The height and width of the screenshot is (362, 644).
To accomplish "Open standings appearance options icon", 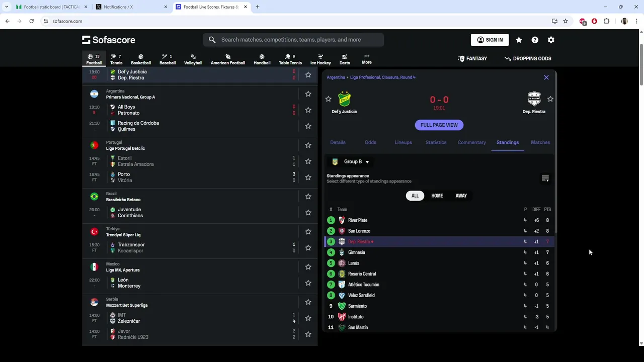I will click(545, 178).
